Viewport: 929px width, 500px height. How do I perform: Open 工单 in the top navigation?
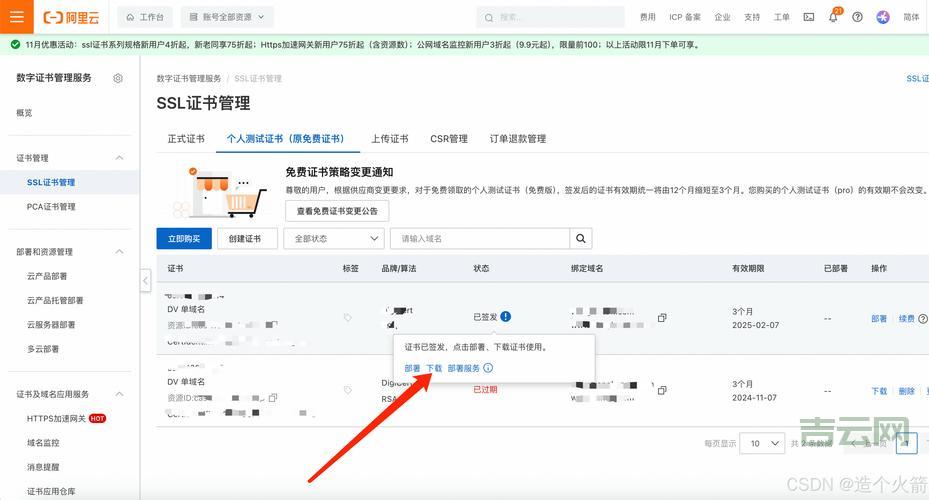(781, 17)
